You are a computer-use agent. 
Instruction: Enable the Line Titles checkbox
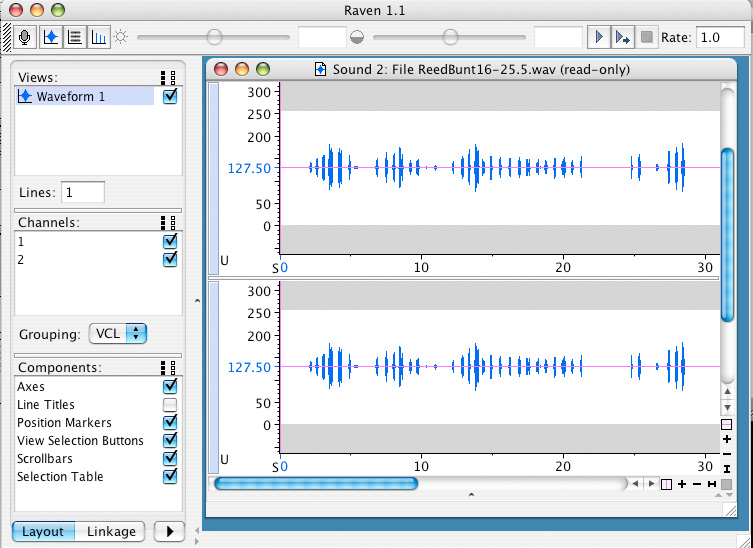click(170, 405)
